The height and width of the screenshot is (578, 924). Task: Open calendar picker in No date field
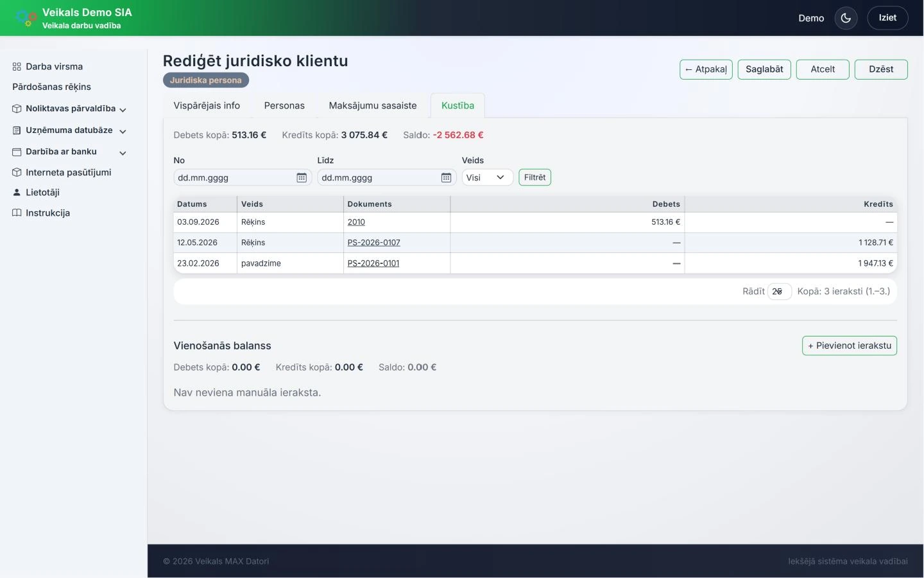(302, 178)
